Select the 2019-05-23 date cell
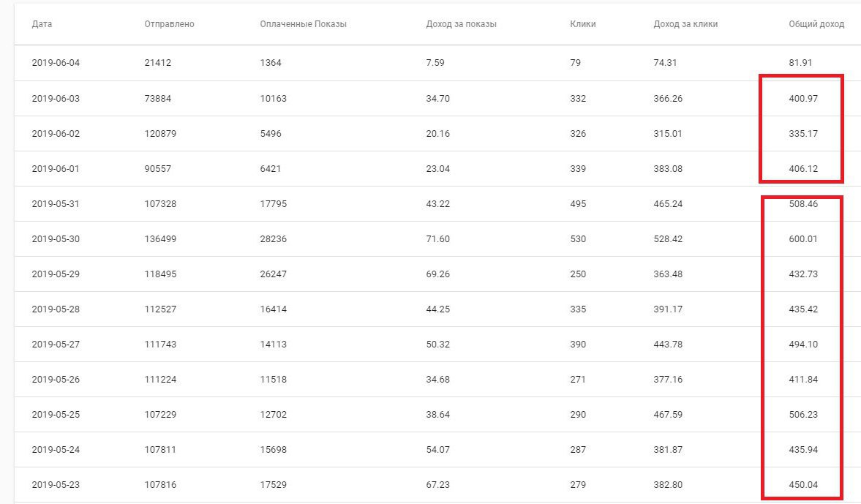The image size is (861, 504). point(56,485)
